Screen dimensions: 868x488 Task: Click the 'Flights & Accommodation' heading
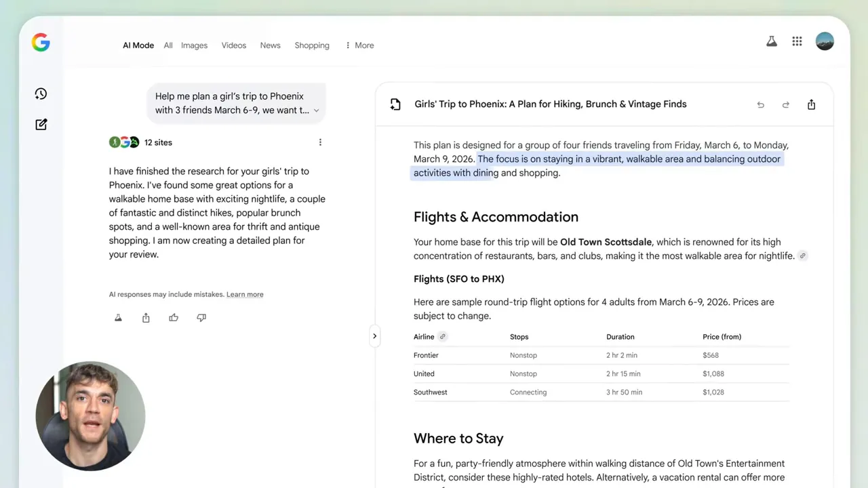coord(496,217)
